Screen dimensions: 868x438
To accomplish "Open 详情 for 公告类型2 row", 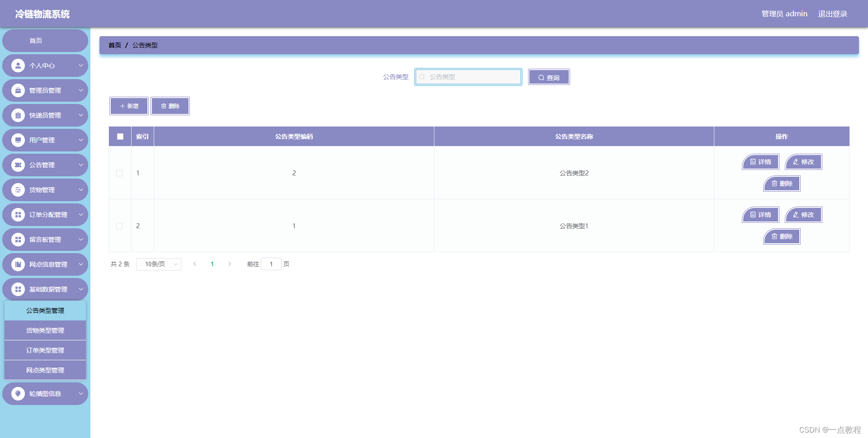I will click(x=760, y=162).
